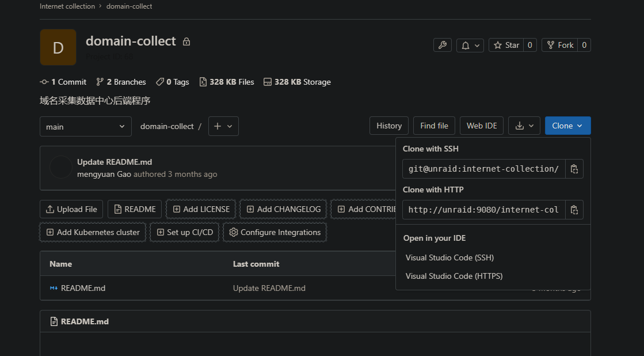Image resolution: width=644 pixels, height=356 pixels.
Task: Open the notification bell dropdown
Action: click(x=470, y=45)
